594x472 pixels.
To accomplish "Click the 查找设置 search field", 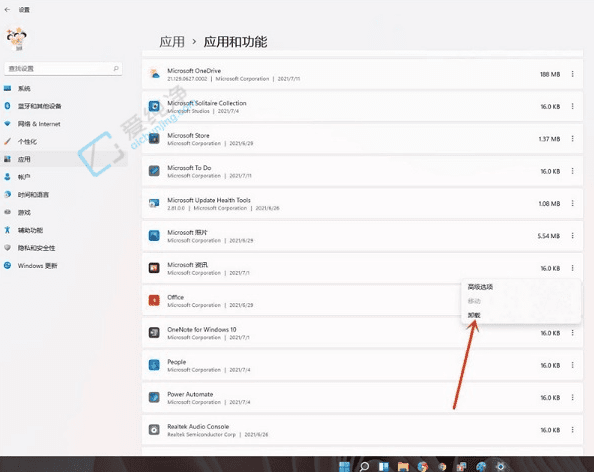I will [x=63, y=69].
